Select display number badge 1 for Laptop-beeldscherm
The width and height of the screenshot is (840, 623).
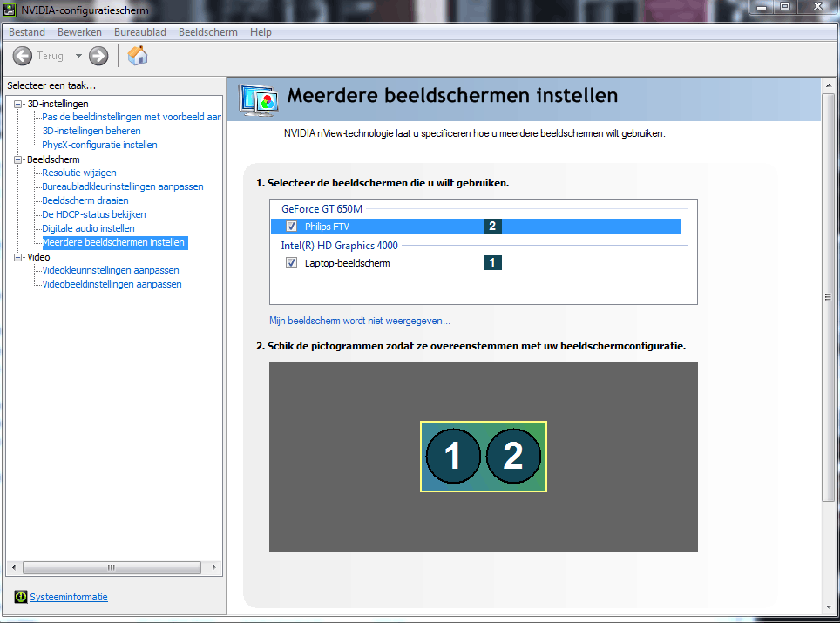pos(492,262)
